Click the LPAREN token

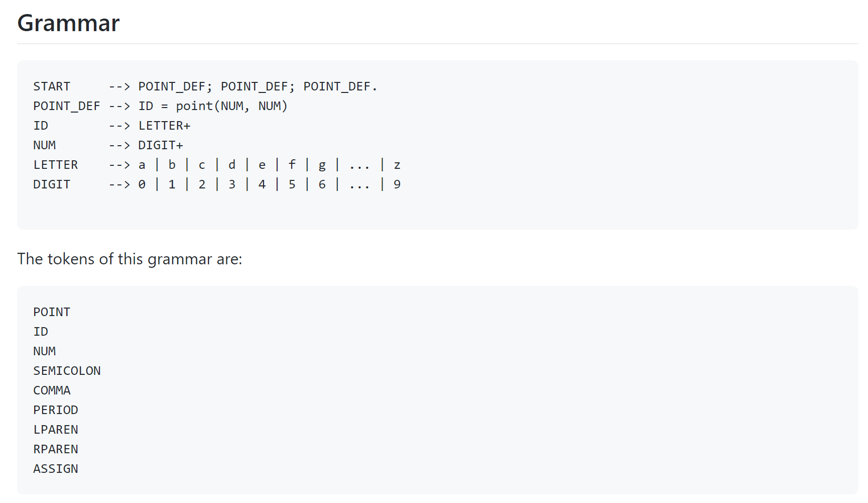pos(55,430)
